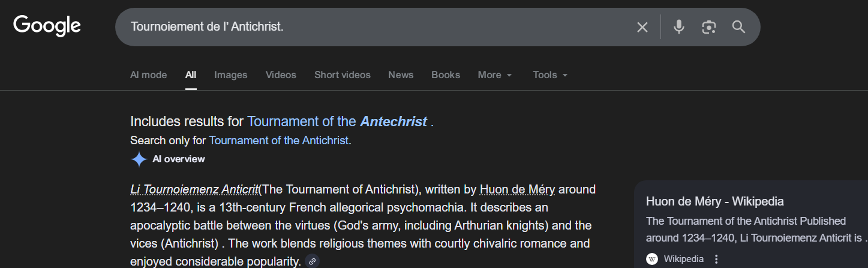Click the Google logo
Viewport: 868px width, 268px height.
tap(47, 26)
